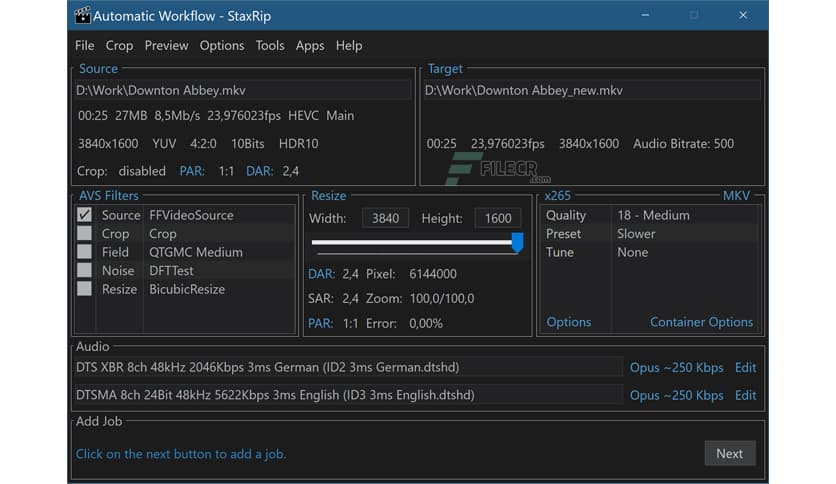Click the resize slider handle
Screen dimensions: 836x484
click(517, 242)
